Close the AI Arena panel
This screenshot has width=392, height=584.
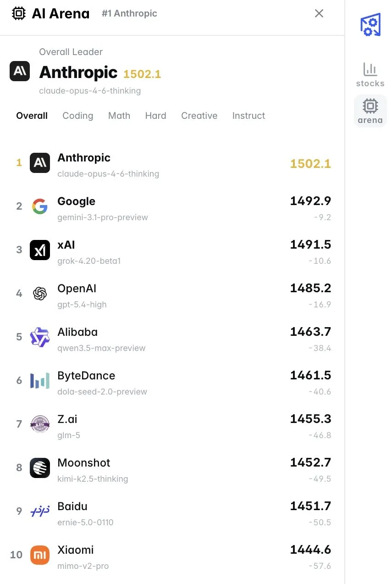(319, 14)
